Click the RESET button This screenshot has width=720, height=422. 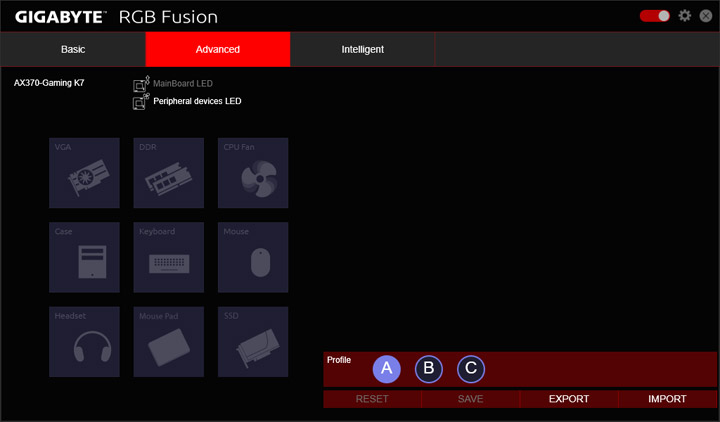coord(372,399)
